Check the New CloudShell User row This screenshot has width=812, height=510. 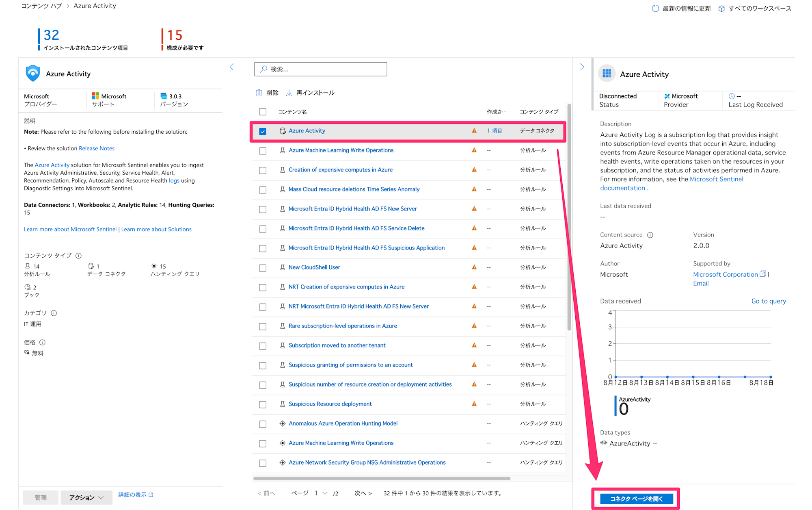pos(263,268)
